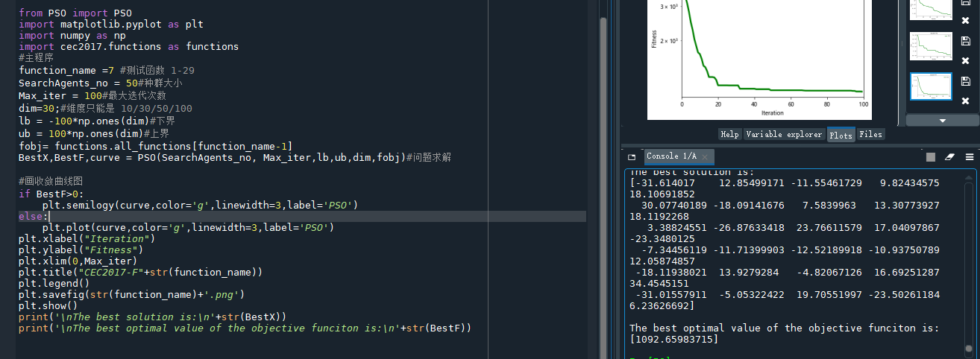Select the middle plot thumbnail
The width and height of the screenshot is (980, 359).
pyautogui.click(x=930, y=45)
